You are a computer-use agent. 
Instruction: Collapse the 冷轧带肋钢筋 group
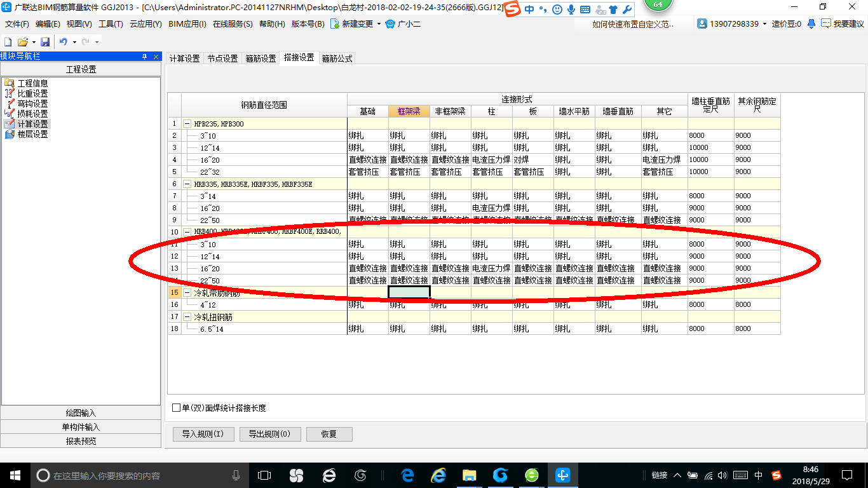187,293
